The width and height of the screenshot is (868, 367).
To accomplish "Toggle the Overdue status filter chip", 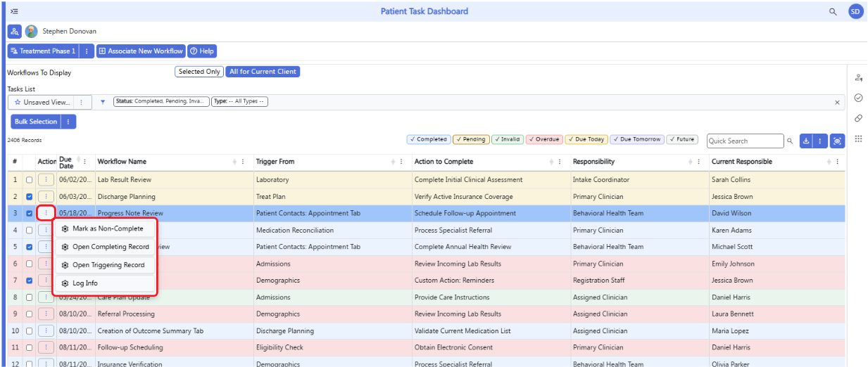I will click(544, 139).
